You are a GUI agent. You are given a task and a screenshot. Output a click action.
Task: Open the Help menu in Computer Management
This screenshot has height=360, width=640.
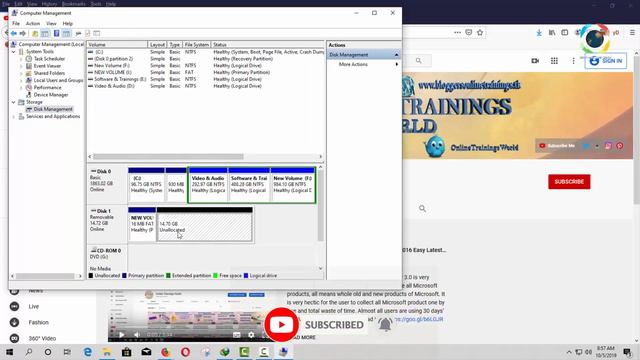(68, 24)
